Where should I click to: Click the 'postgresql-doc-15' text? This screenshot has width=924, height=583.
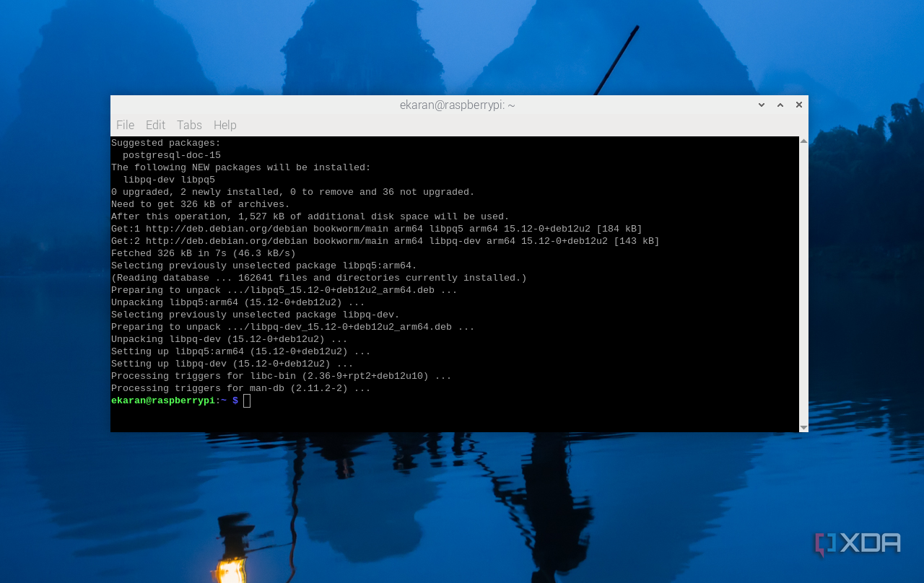tap(172, 155)
